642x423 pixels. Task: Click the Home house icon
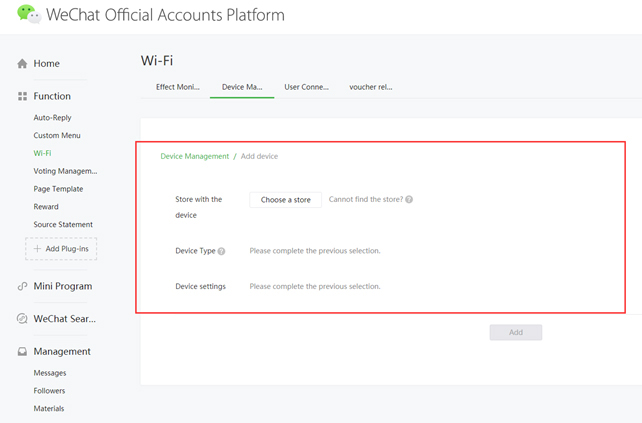[x=22, y=63]
